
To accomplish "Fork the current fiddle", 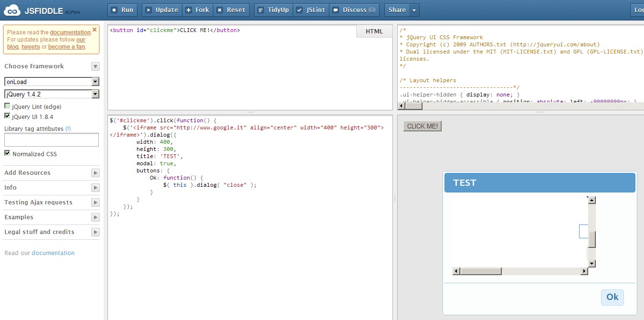I will (x=198, y=10).
